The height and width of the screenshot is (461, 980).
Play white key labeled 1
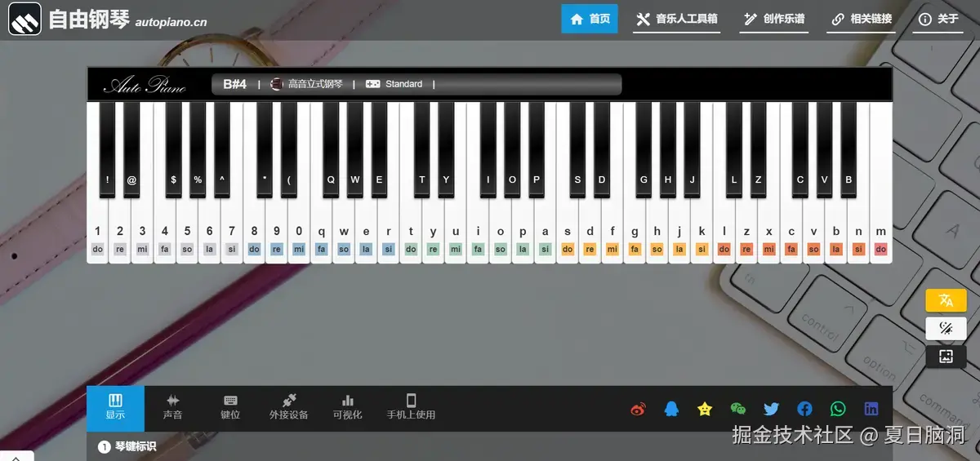coord(98,233)
